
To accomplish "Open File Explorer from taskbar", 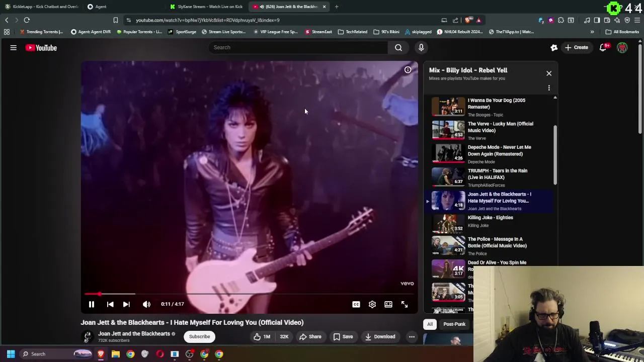I will (x=116, y=354).
